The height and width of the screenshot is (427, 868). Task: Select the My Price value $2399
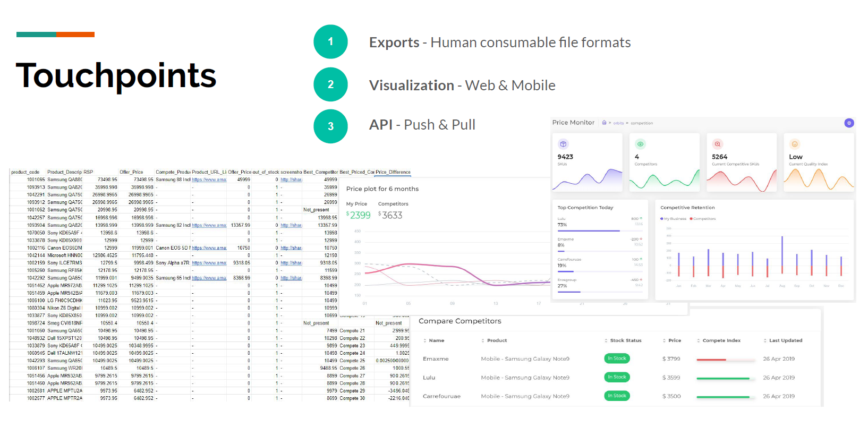coord(359,215)
